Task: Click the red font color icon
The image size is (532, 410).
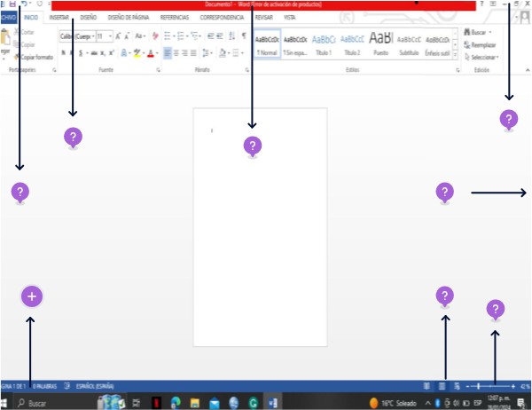Action: coord(151,53)
